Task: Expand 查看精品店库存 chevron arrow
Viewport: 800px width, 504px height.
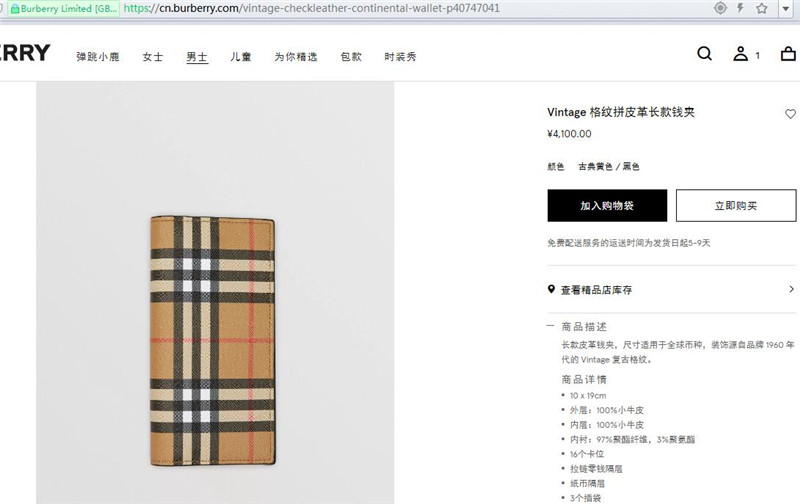Action: (791, 289)
